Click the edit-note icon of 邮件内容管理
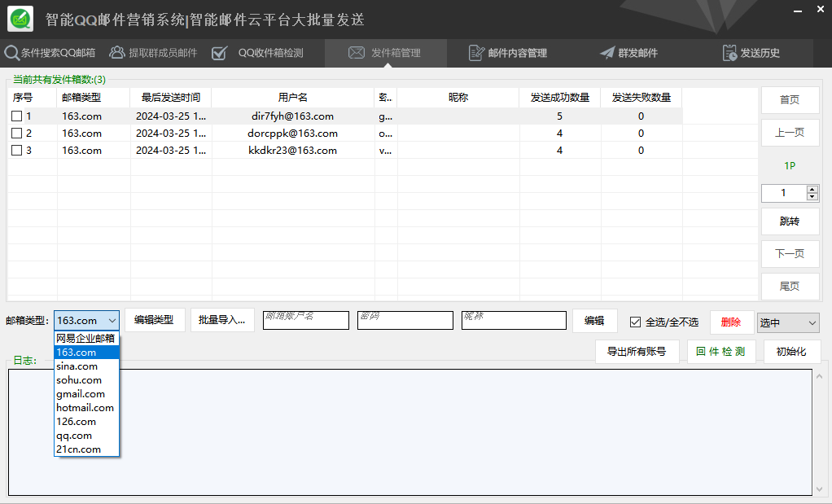This screenshot has height=504, width=832. point(476,53)
